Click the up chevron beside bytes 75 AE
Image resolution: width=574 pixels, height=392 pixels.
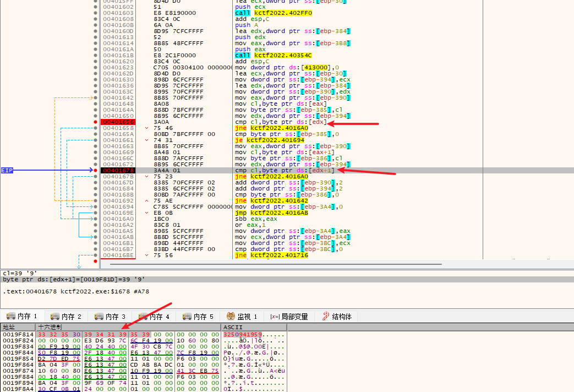coord(146,201)
